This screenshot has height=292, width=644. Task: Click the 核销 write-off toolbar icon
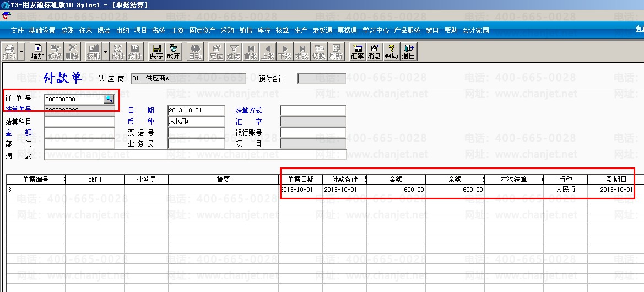point(93,52)
